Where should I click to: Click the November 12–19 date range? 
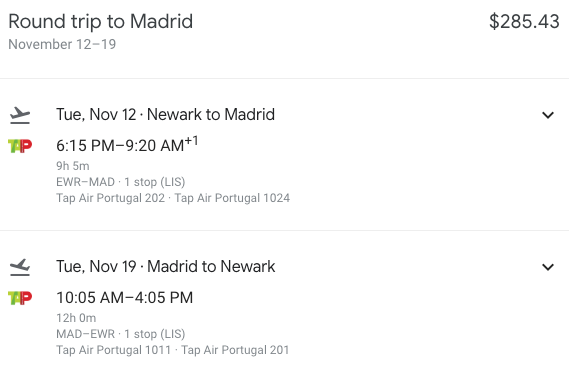[62, 44]
